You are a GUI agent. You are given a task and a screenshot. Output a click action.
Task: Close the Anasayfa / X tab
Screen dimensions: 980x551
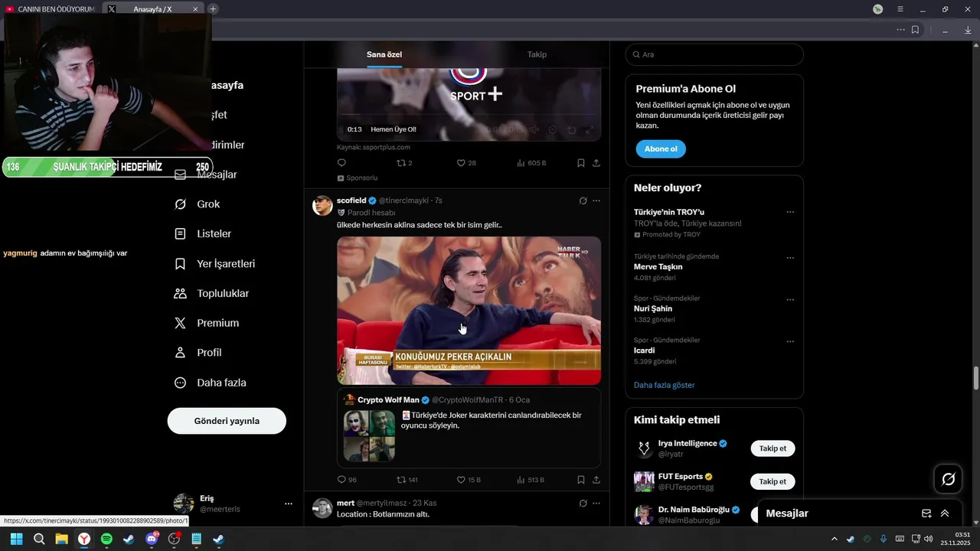click(x=195, y=9)
